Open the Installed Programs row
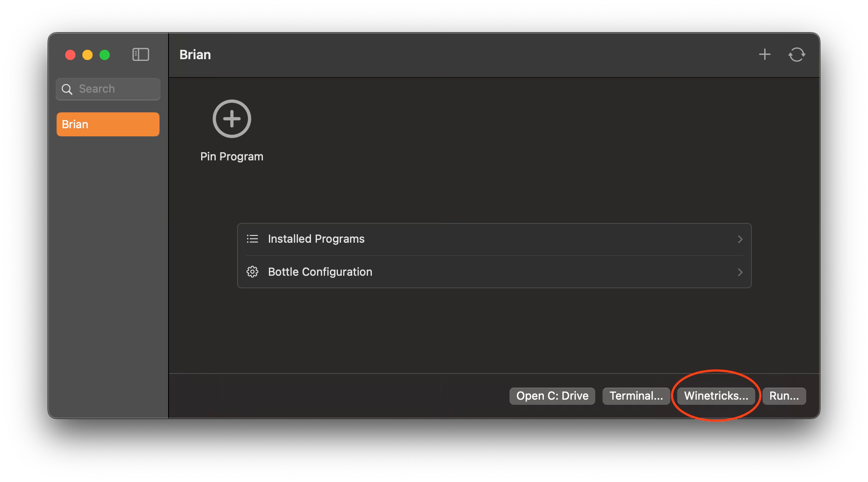 494,239
